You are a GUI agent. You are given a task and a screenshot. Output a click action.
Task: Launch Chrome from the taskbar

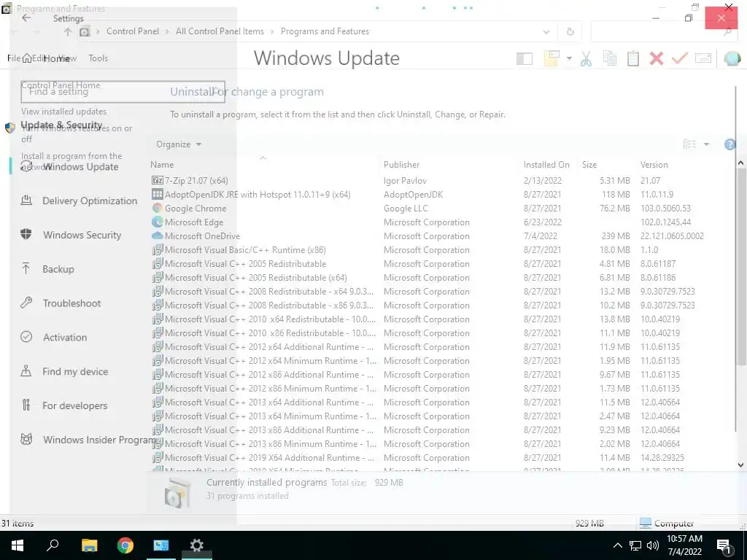pyautogui.click(x=125, y=545)
